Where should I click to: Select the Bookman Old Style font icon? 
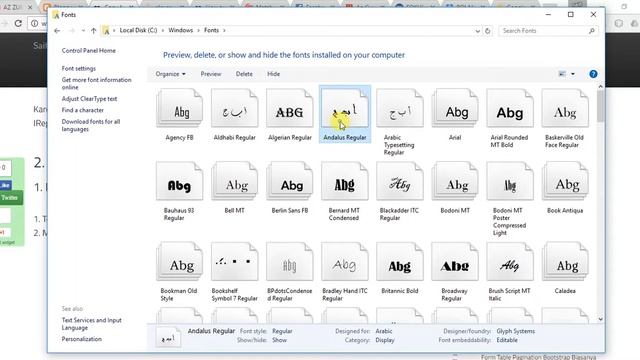coord(179,261)
